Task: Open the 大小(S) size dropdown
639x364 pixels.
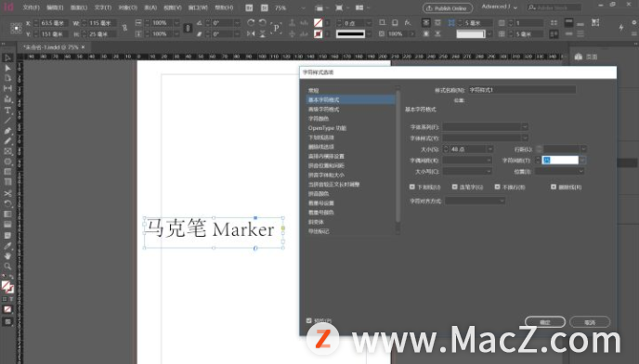Action: tap(489, 149)
